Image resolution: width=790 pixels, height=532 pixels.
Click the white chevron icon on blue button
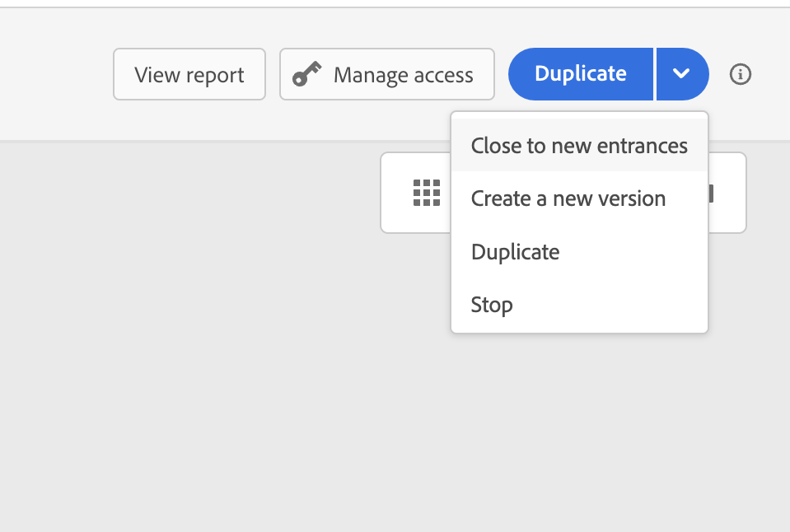(681, 74)
